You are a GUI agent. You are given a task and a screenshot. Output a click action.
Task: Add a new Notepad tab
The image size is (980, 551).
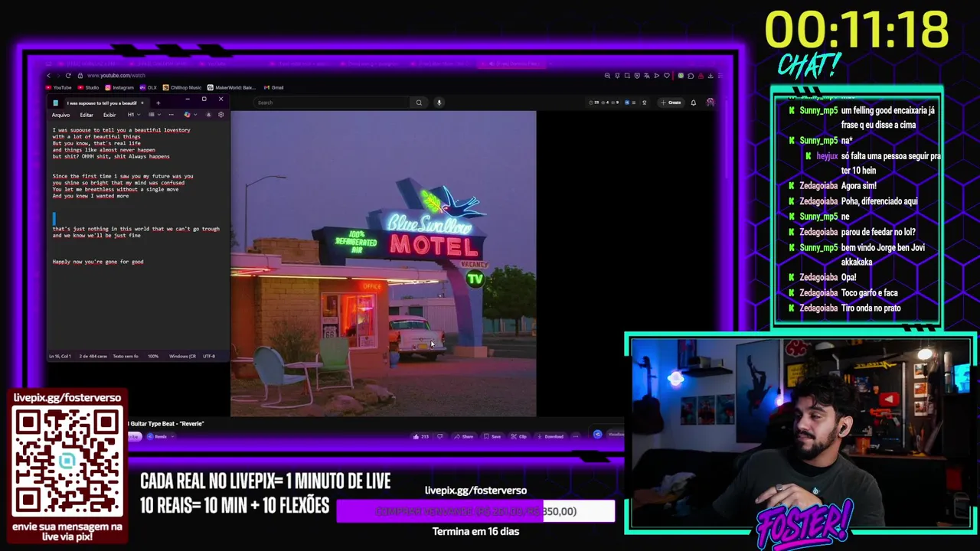tap(158, 103)
